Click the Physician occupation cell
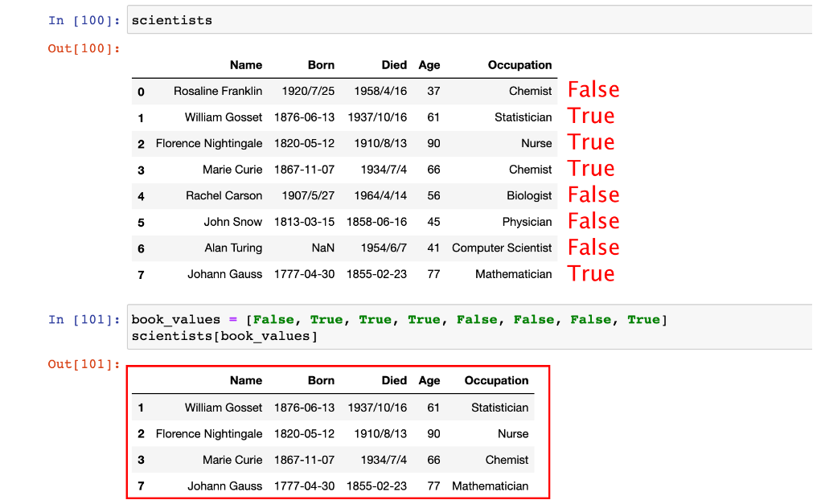 click(x=527, y=222)
